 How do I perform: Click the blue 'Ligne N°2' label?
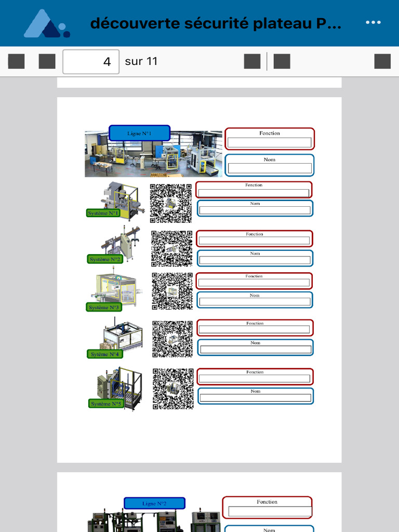point(154,503)
